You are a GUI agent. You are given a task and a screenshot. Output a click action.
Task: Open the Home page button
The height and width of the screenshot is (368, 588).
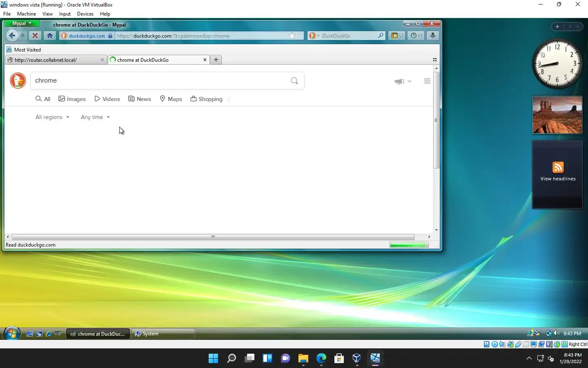point(50,36)
